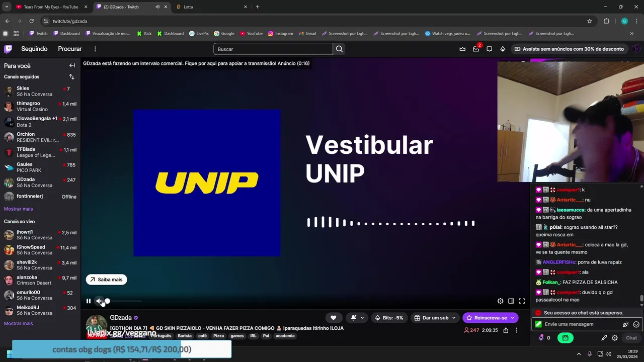Open the stream three-dot options menu
Image resolution: width=644 pixels, height=362 pixels.
tap(516, 330)
